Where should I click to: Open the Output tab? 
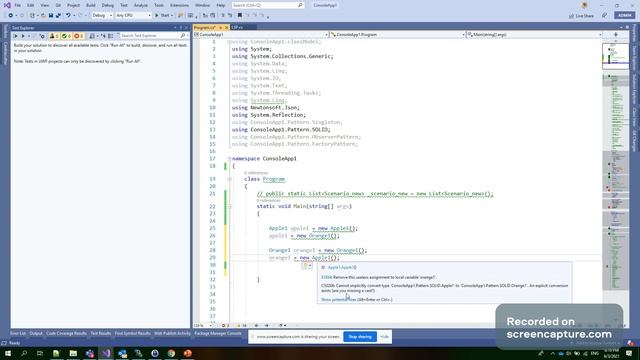coord(36,333)
